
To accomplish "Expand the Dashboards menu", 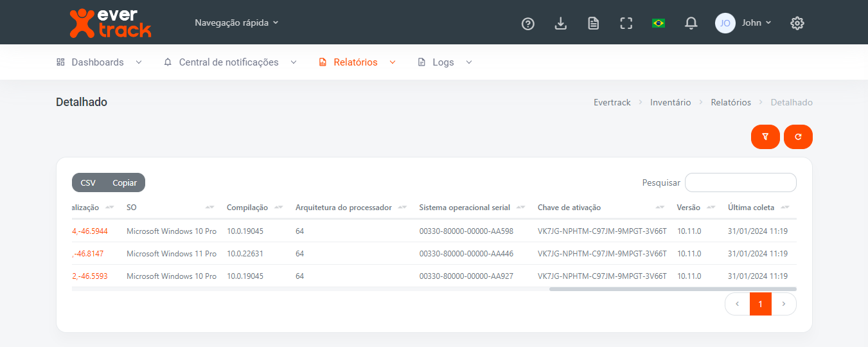I will pyautogui.click(x=99, y=62).
